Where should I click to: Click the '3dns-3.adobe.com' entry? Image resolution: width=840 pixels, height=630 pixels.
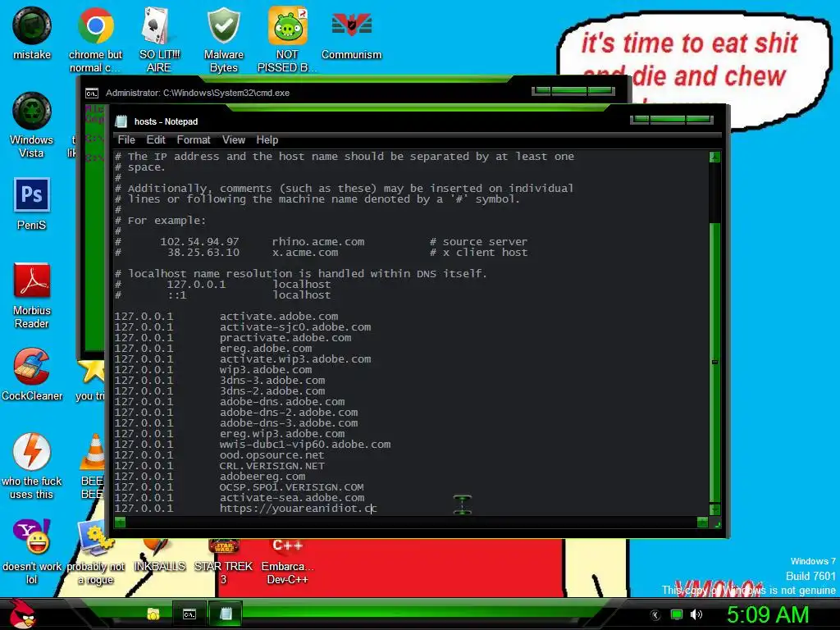coord(272,381)
